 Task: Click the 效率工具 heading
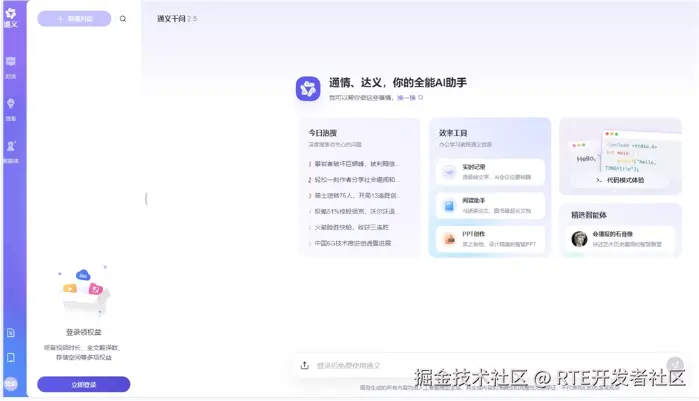[453, 133]
